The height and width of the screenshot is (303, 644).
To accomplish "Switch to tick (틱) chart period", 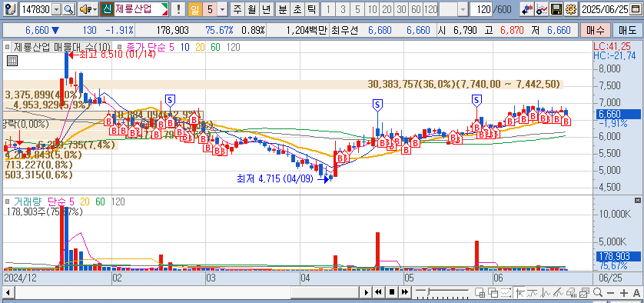I will coord(311,8).
